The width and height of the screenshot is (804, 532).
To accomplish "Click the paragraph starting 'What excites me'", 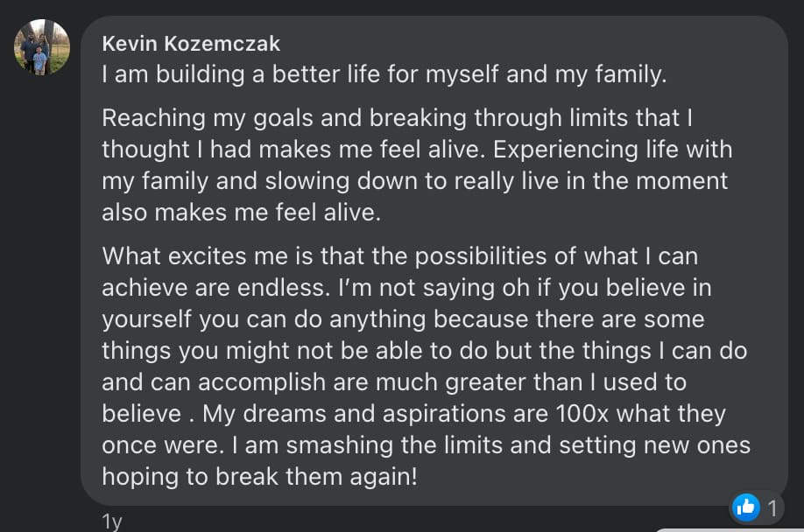I will 427,366.
